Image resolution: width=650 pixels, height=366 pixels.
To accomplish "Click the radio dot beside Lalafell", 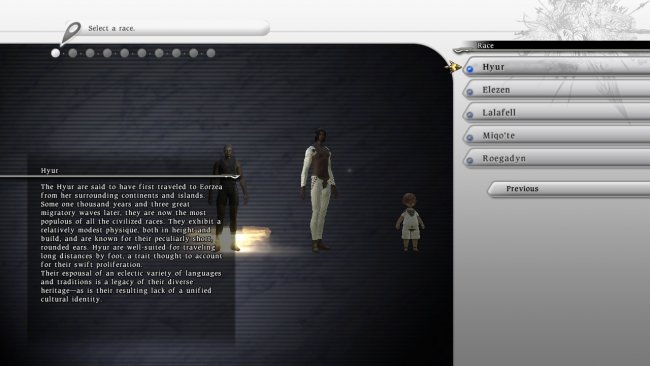I will tap(470, 115).
